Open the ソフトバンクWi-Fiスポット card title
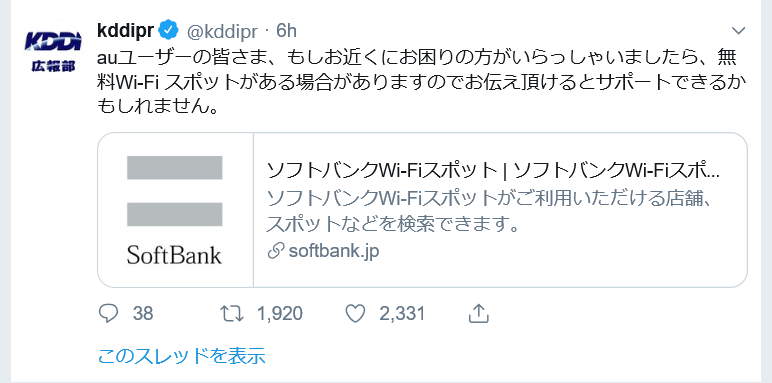Screen dimensions: 772x383 tap(493, 171)
